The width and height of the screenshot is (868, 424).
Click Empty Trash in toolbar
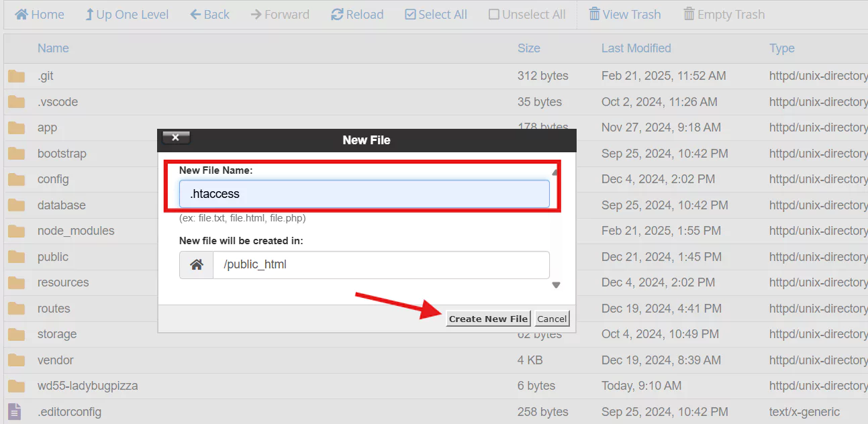pos(724,14)
